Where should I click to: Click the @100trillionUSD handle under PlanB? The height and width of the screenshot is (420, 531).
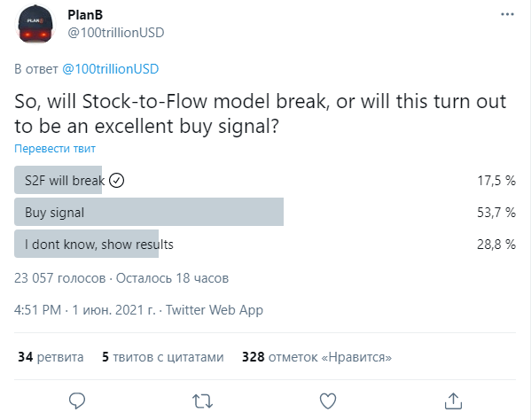click(116, 33)
